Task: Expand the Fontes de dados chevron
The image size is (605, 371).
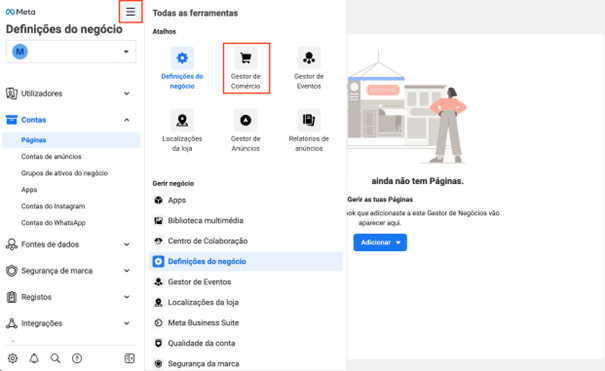Action: coord(127,245)
